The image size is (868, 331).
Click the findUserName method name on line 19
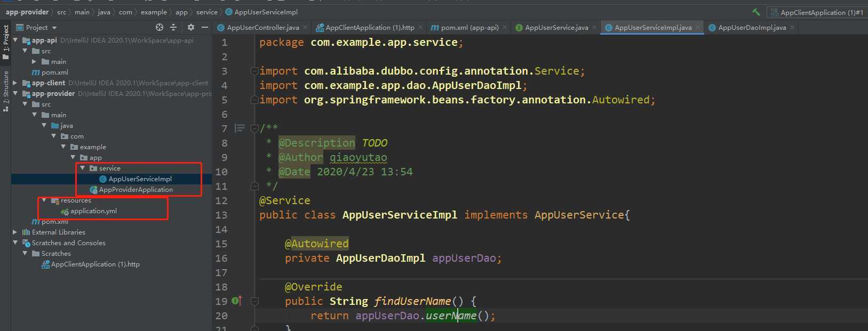point(412,301)
